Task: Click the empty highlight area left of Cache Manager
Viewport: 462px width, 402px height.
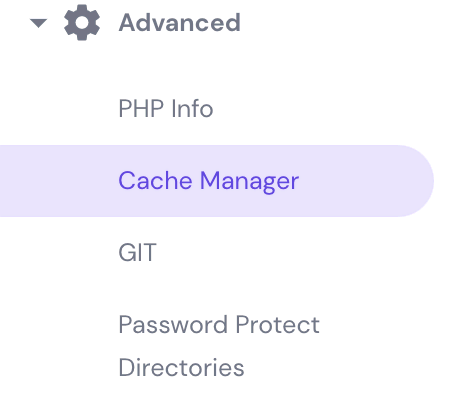Action: (58, 181)
